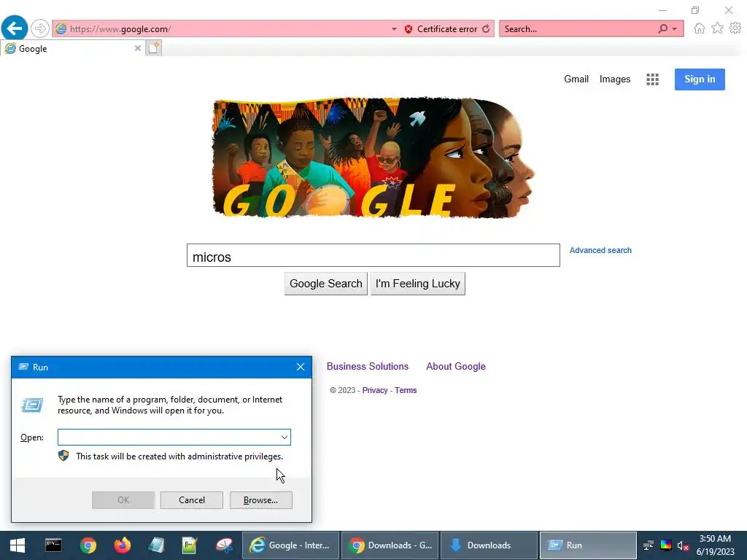Open the Google apps grid icon
747x560 pixels.
coord(652,79)
